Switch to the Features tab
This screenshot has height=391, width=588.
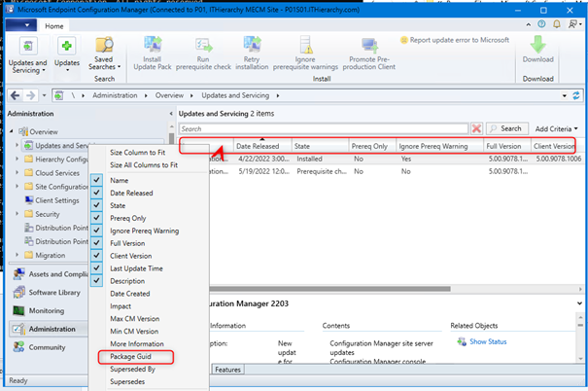(x=227, y=370)
